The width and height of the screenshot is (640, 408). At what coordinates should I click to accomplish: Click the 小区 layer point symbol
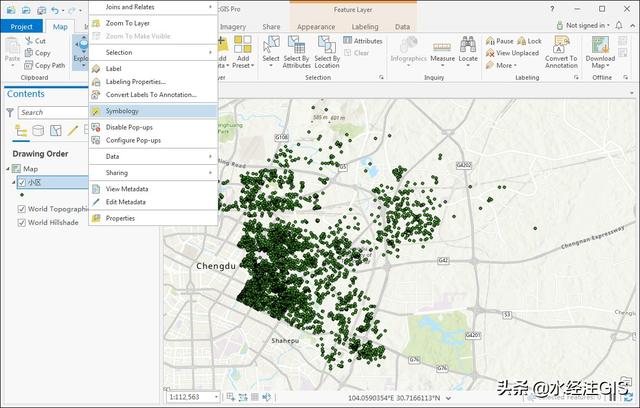[22, 195]
